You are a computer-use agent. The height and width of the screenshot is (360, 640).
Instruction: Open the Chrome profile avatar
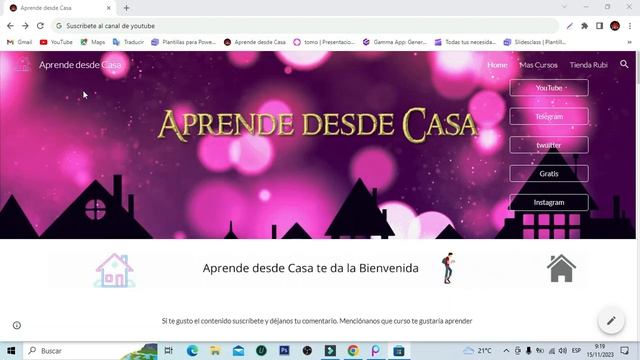(x=615, y=26)
